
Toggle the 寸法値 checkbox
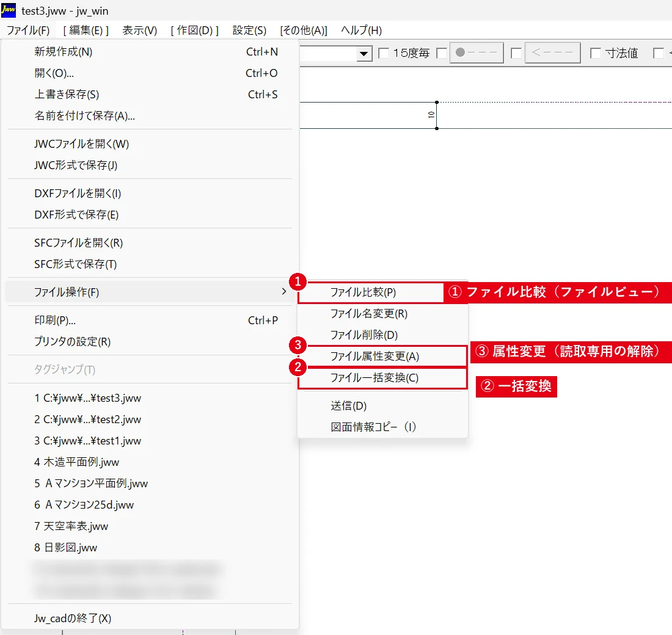596,53
